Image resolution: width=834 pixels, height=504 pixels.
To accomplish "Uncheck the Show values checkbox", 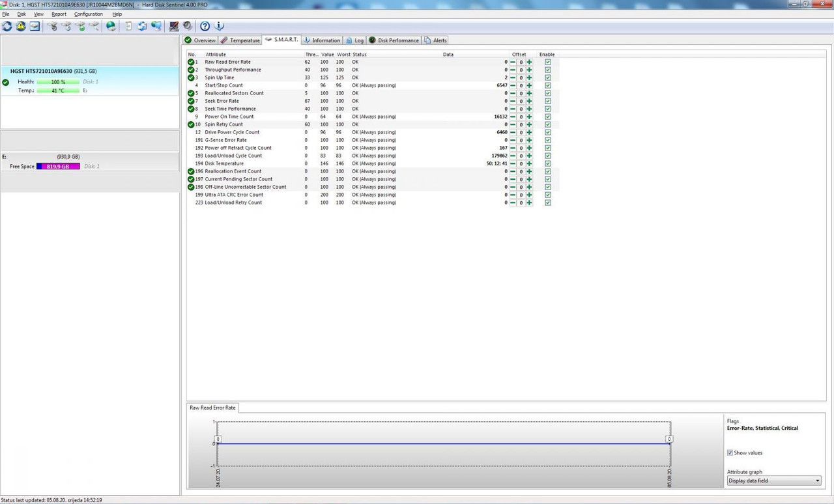I will [730, 453].
